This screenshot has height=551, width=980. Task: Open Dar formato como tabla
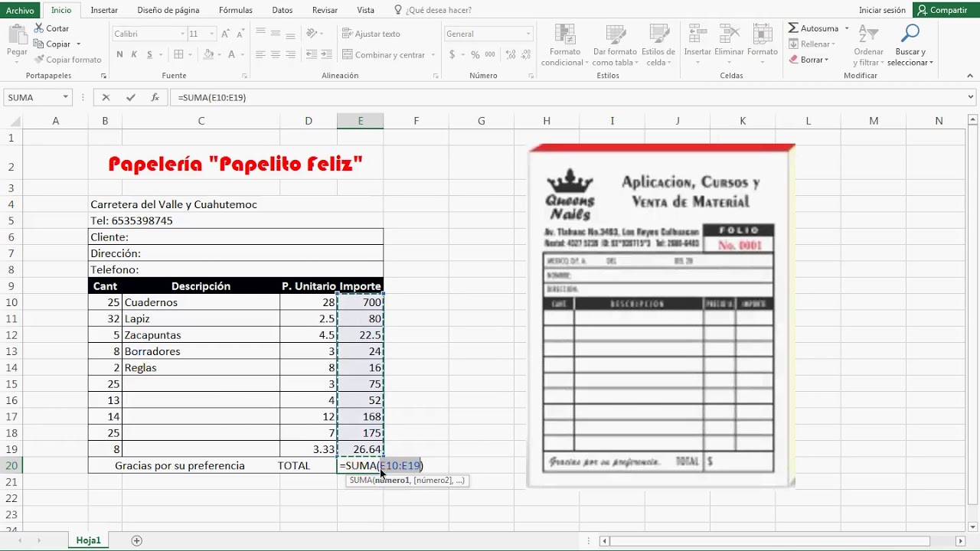point(614,44)
